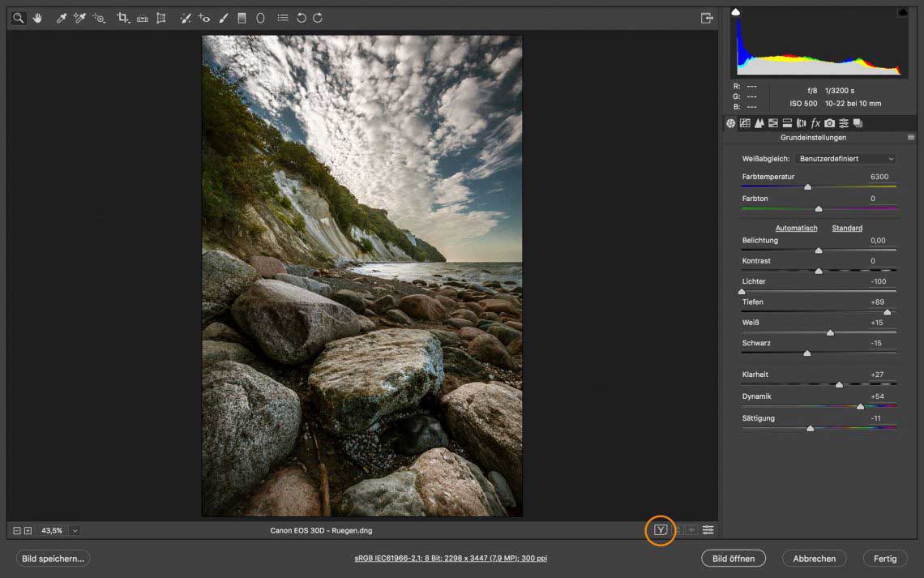Open the Tone Curve panel tab
Screen dimensions: 924x578
(x=745, y=123)
